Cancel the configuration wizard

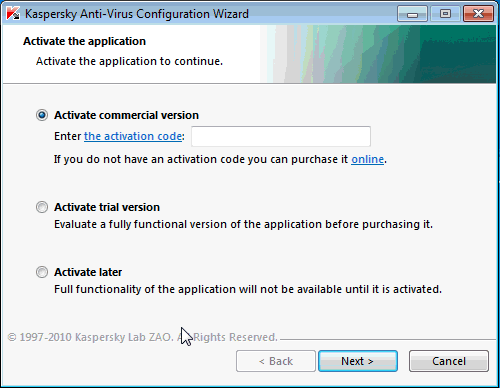449,361
